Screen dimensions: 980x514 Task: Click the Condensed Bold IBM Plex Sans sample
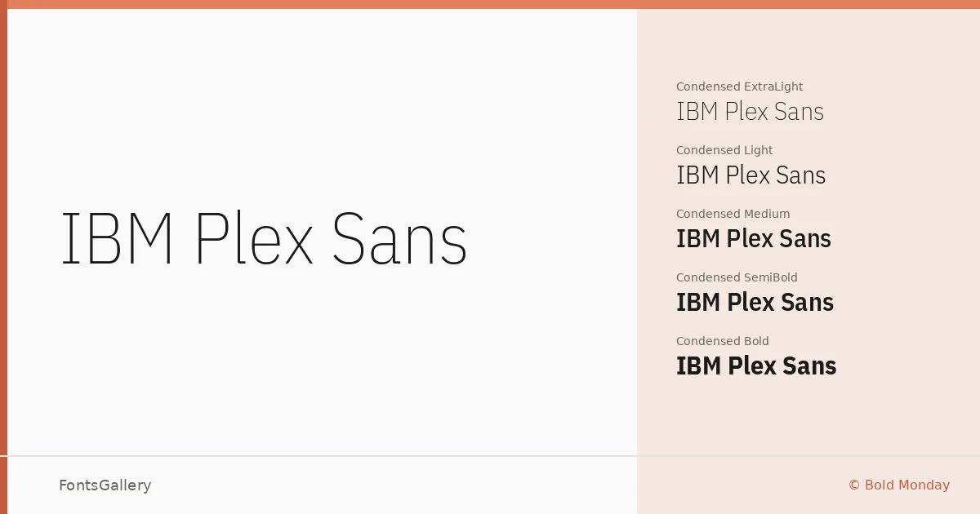point(756,366)
